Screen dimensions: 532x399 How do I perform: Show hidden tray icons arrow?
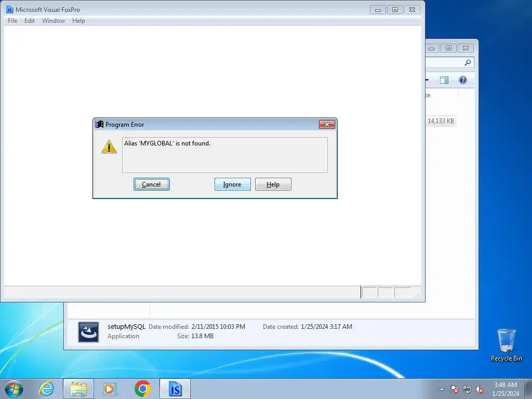point(442,389)
